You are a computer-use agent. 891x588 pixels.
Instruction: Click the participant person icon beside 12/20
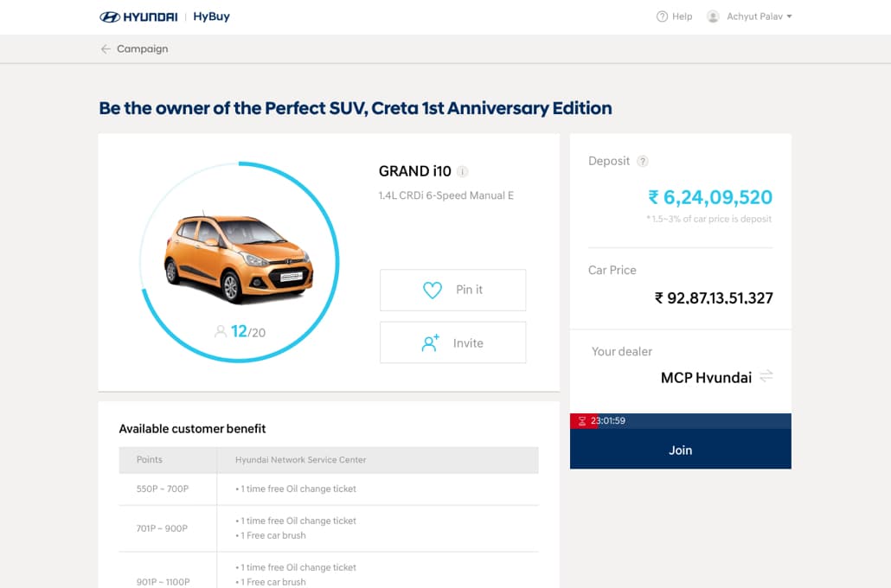point(221,331)
